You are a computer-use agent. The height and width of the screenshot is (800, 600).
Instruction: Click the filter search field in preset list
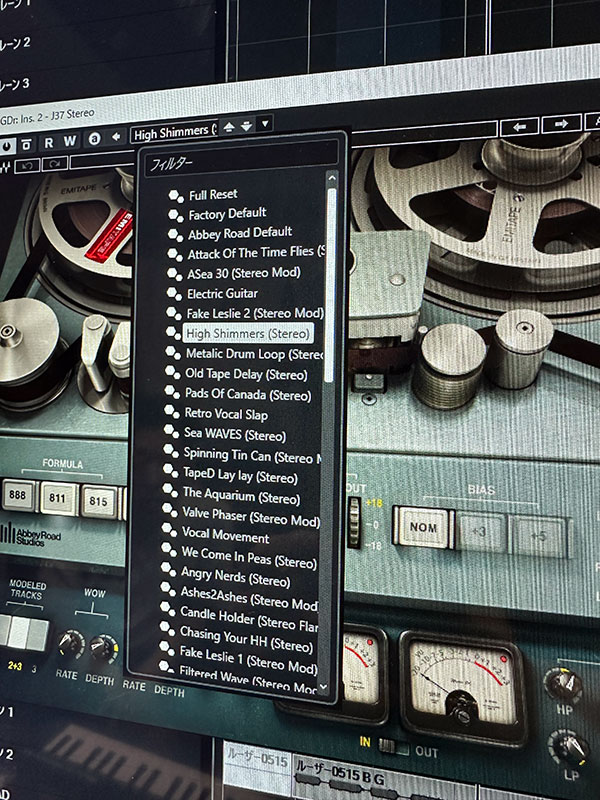(x=241, y=160)
